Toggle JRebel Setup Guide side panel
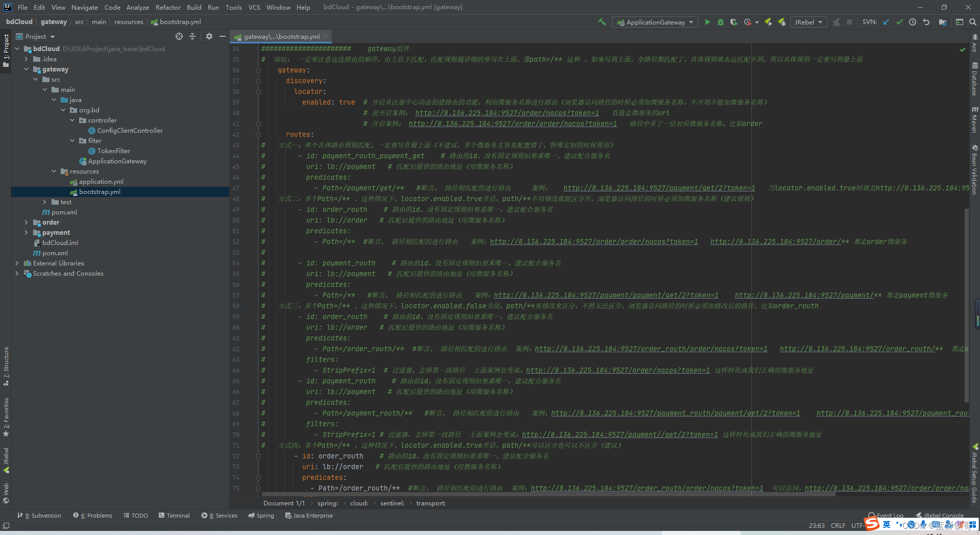 [974, 473]
